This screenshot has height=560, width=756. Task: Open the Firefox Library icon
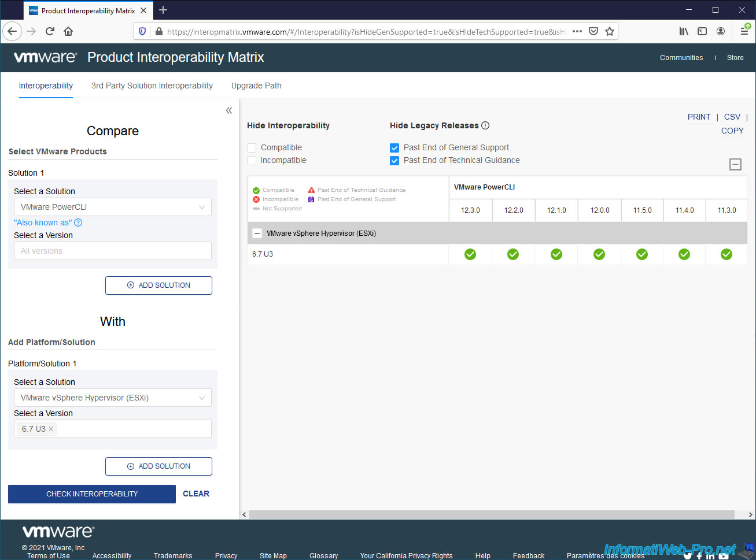coord(684,31)
